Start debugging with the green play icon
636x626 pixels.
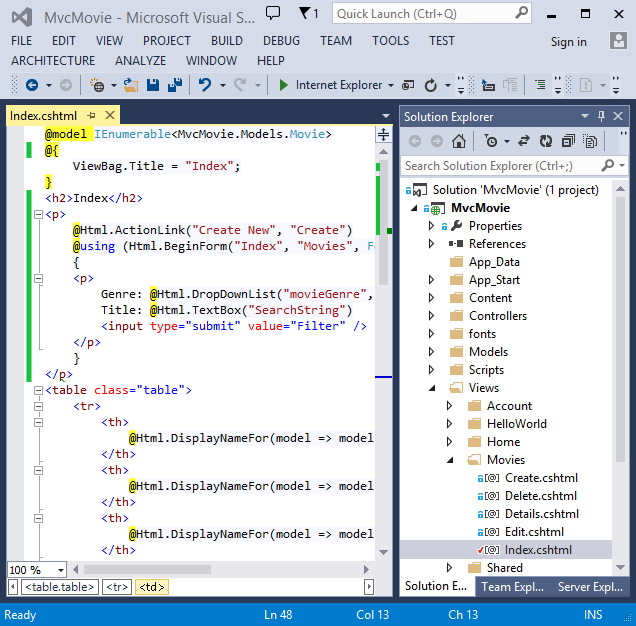[x=284, y=85]
